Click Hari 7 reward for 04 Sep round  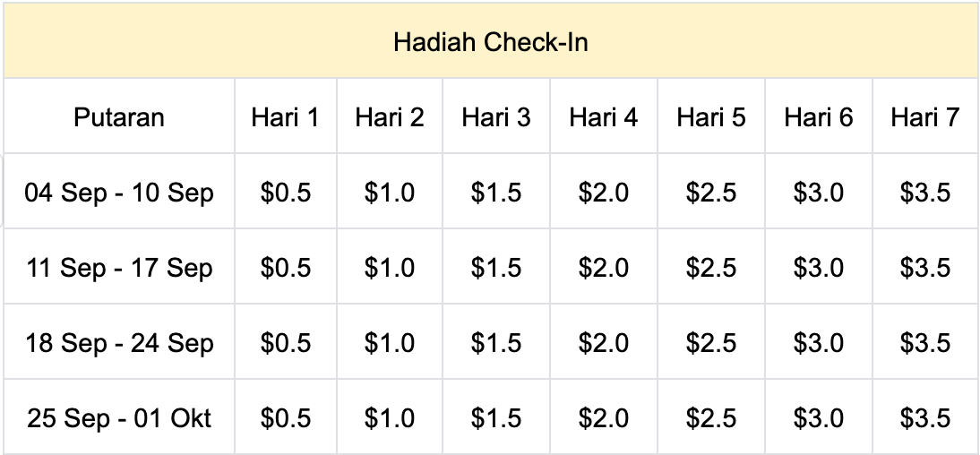click(924, 193)
